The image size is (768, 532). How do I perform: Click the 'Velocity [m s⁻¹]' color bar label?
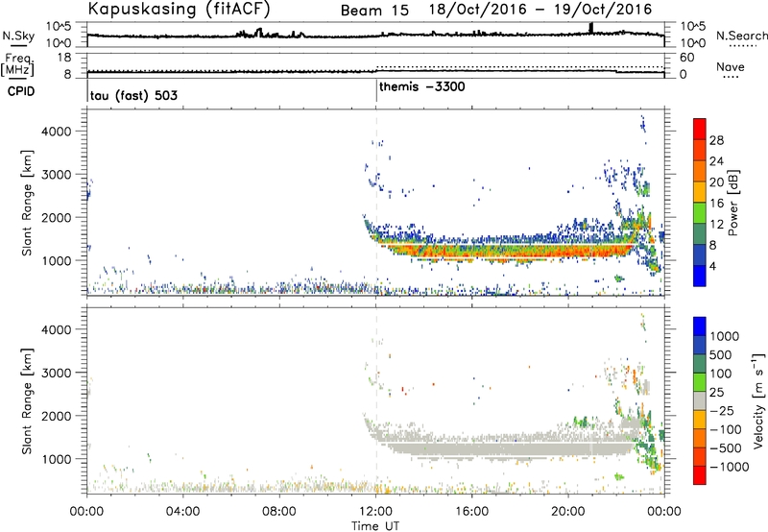coord(758,400)
